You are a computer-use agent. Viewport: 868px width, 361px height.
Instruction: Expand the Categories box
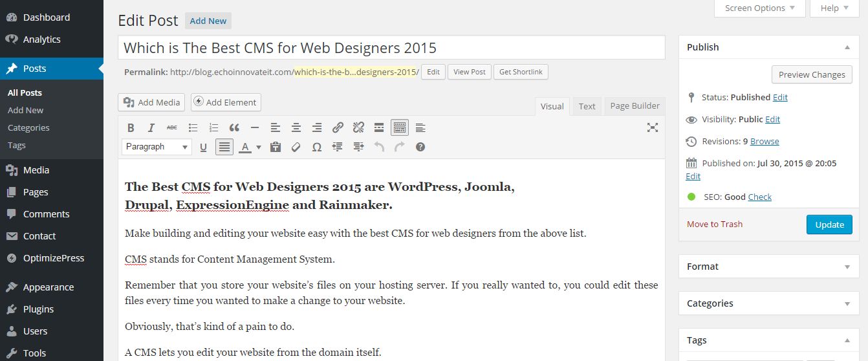[x=847, y=303]
